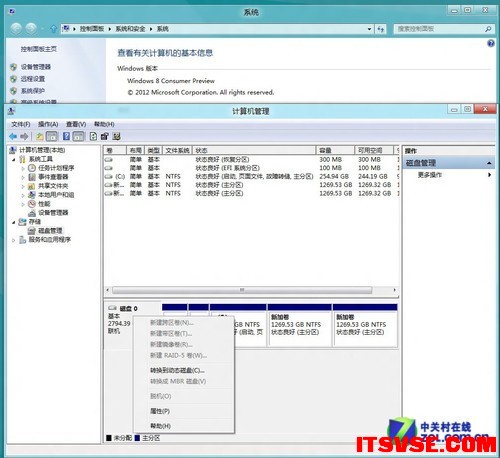The width and height of the screenshot is (500, 458).
Task: Collapse the 系统工具 tree node
Action: (x=14, y=160)
